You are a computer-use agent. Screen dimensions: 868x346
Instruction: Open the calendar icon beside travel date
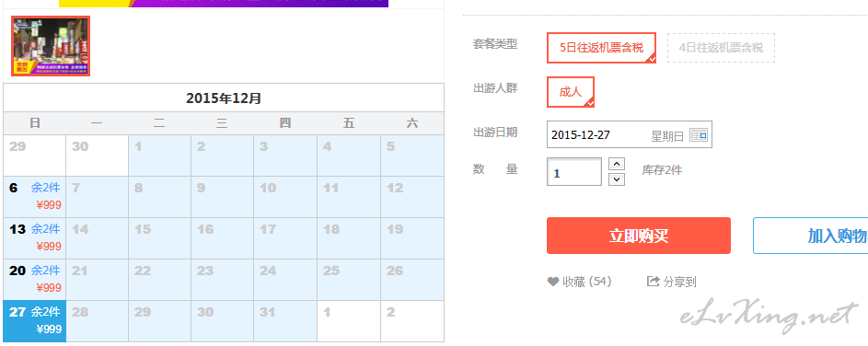point(699,135)
